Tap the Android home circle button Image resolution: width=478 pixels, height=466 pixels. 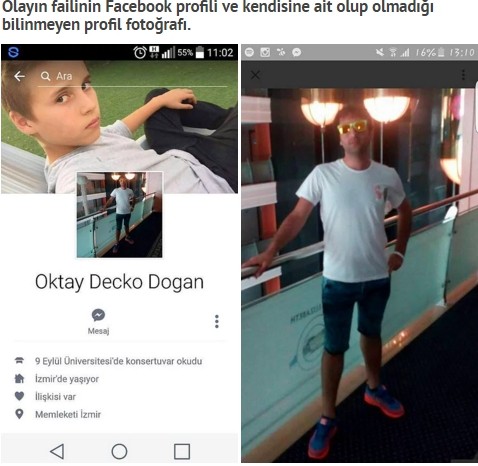pos(119,451)
